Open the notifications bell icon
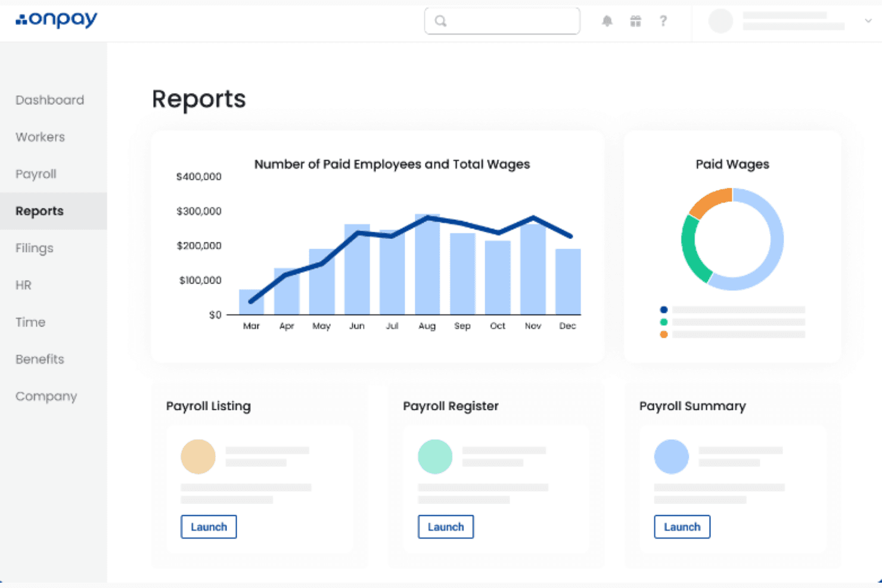 coord(607,21)
